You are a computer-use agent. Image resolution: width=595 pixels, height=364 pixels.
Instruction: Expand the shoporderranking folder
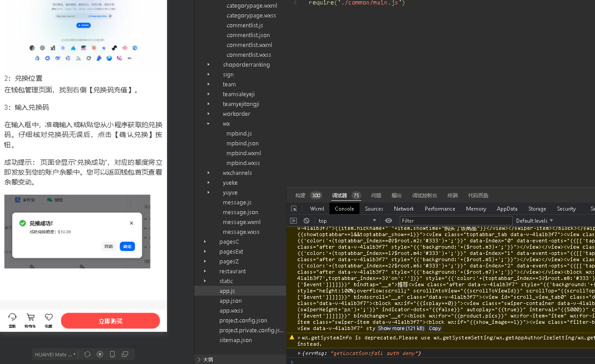pyautogui.click(x=208, y=64)
